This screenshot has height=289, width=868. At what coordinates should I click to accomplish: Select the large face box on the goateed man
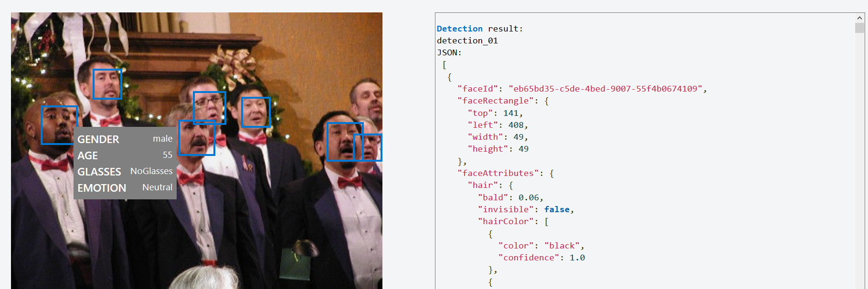(x=345, y=142)
